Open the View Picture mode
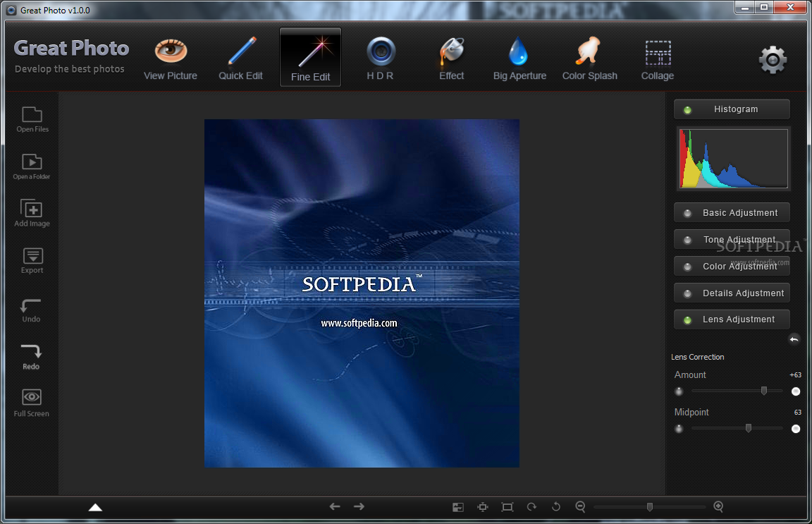The height and width of the screenshot is (524, 812). [171, 58]
